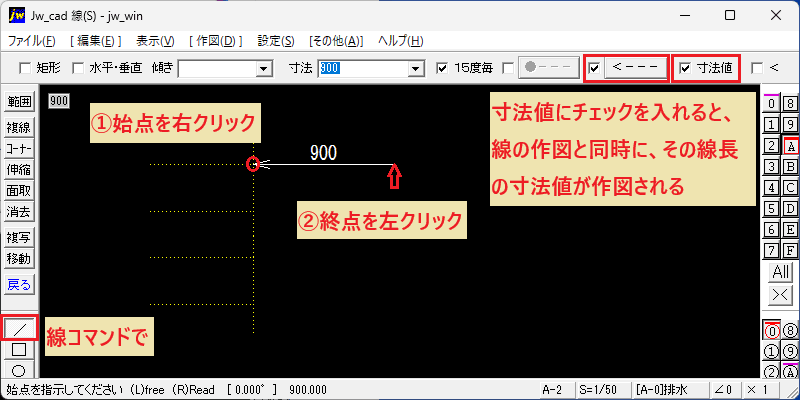Toggle the 15度毎 checkbox
The image size is (800, 400).
pos(442,68)
